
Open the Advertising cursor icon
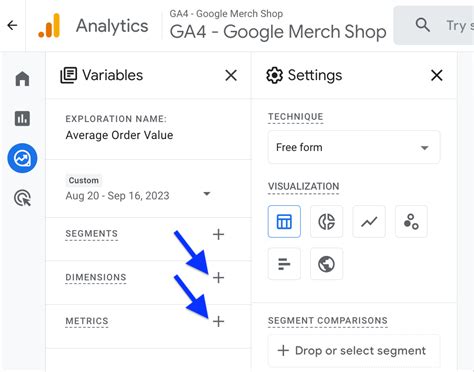pos(22,198)
